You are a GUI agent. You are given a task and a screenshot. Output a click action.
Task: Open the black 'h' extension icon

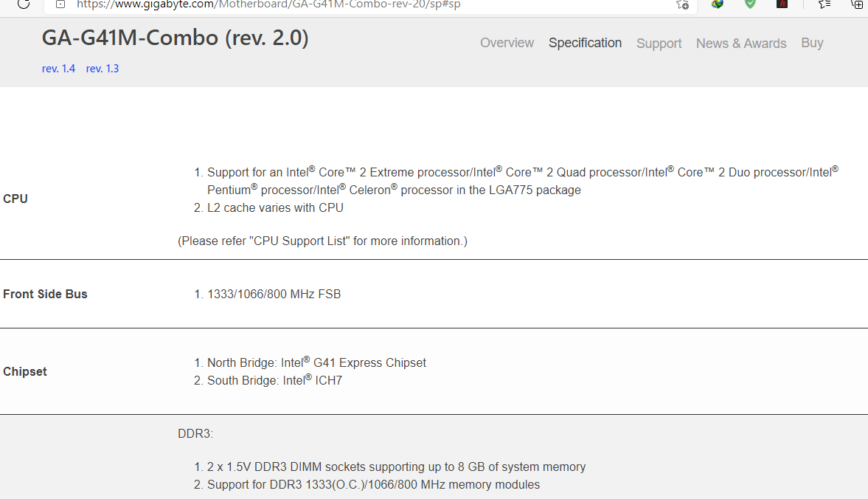(782, 4)
